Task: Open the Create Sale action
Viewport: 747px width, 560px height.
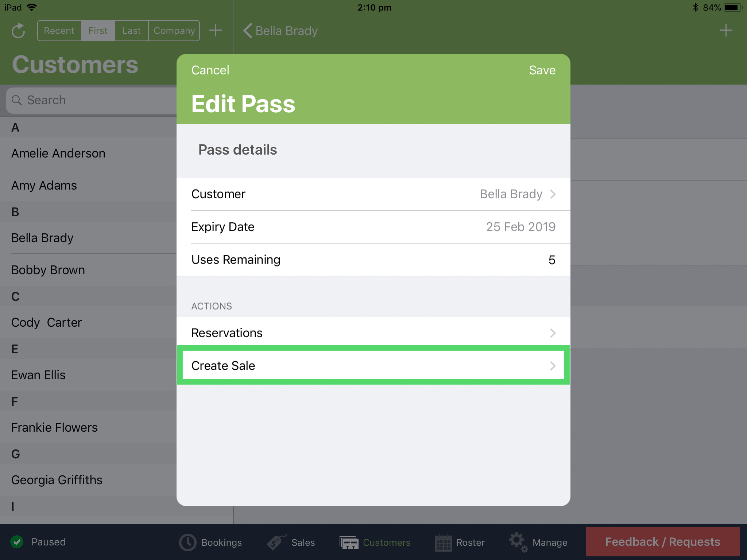Action: [373, 365]
